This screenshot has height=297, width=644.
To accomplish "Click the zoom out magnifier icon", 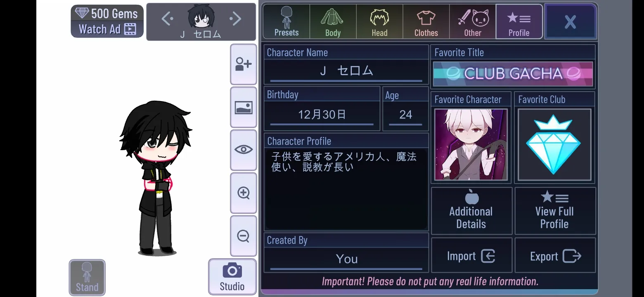I will click(x=243, y=236).
